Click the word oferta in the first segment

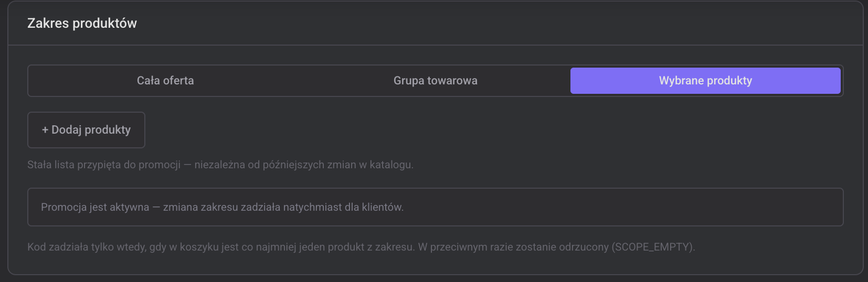178,81
